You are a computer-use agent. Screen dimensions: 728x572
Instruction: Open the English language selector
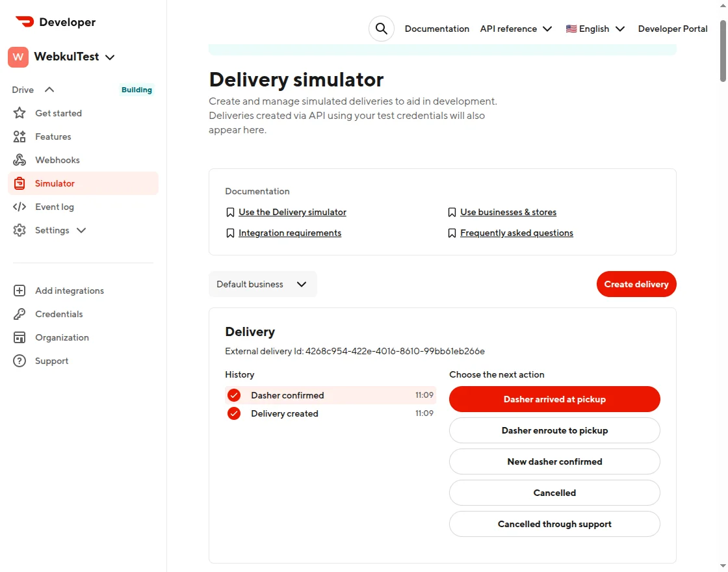(x=595, y=29)
